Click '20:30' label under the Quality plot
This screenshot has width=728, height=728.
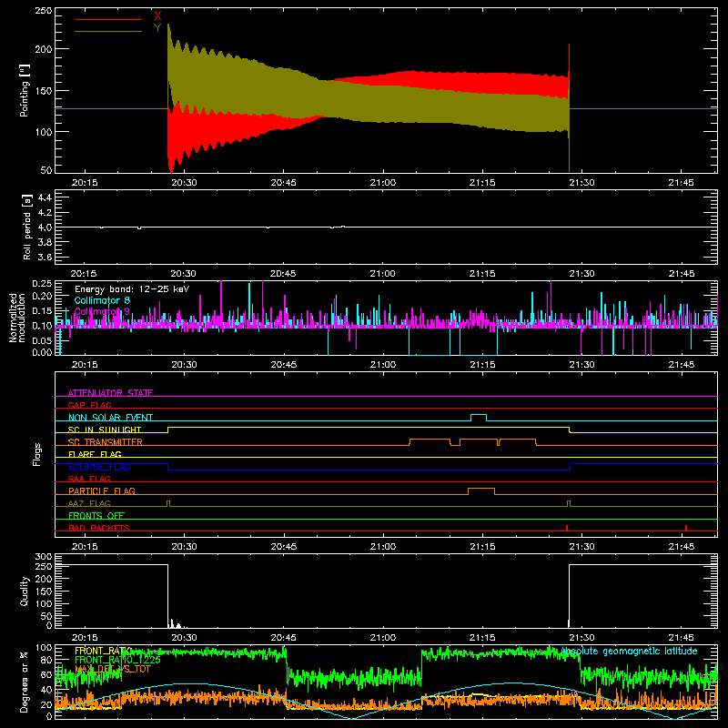pyautogui.click(x=184, y=638)
